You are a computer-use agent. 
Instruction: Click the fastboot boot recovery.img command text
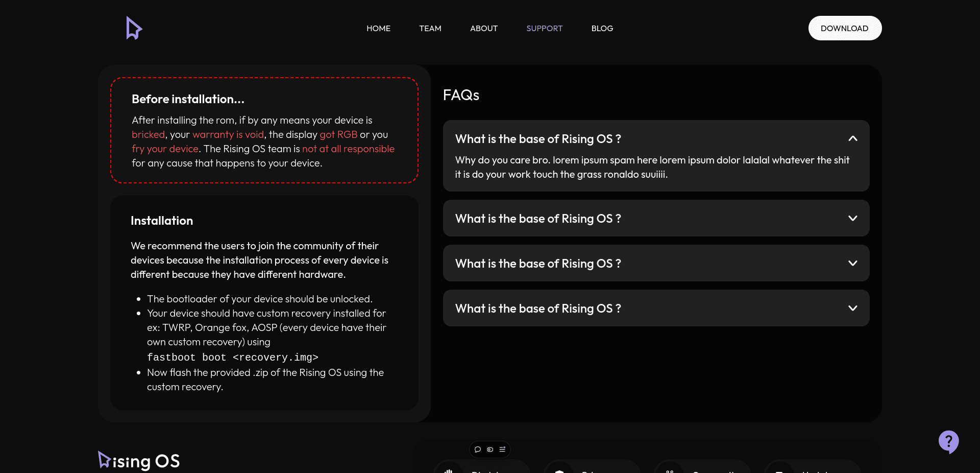(233, 358)
